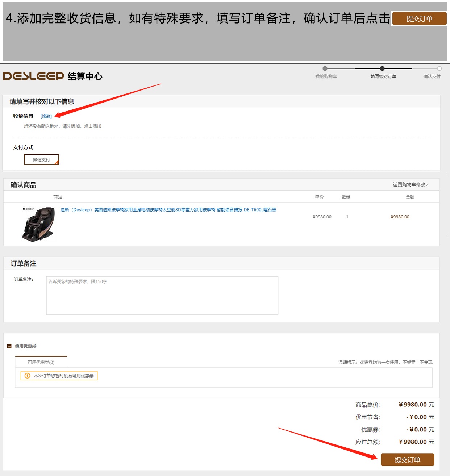This screenshot has height=476, width=450.
Task: Click the 填写核对订单 progress step dot
Action: coord(382,68)
